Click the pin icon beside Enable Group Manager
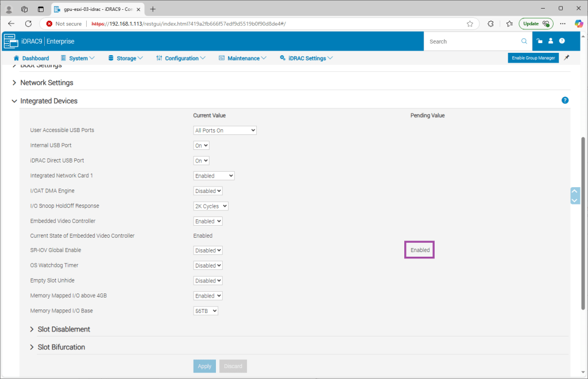 coord(567,58)
